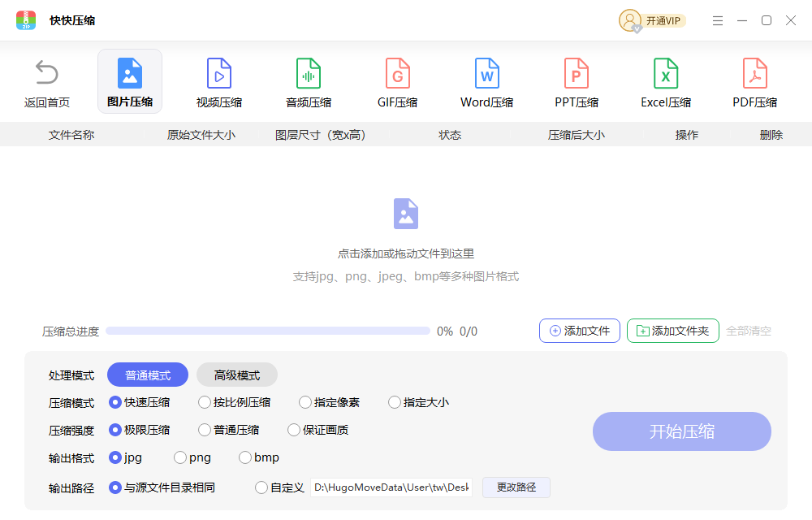Set output format to bmp
Screen dimensions: 812x520
pos(259,457)
